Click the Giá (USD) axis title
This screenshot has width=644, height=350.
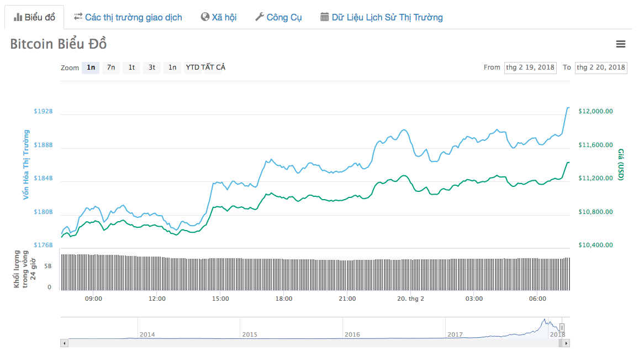coord(621,165)
